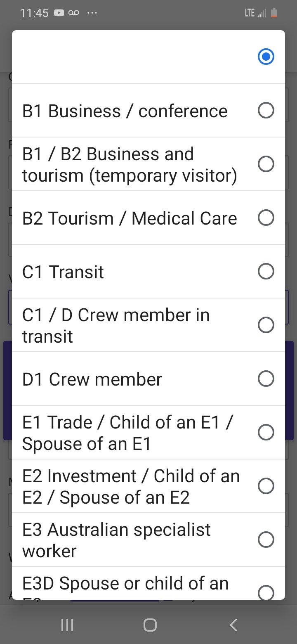Tap the B2 Tourism / Medical Care label
This screenshot has height=644, width=297.
pos(130,218)
